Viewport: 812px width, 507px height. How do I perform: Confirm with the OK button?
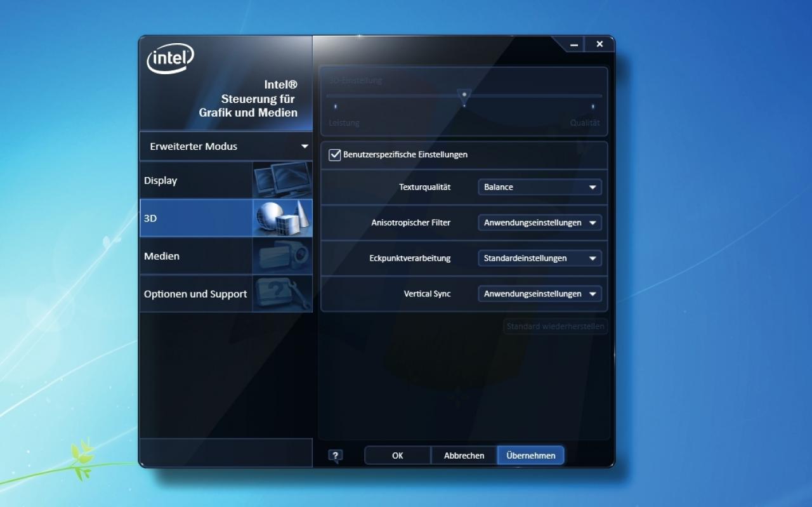398,456
